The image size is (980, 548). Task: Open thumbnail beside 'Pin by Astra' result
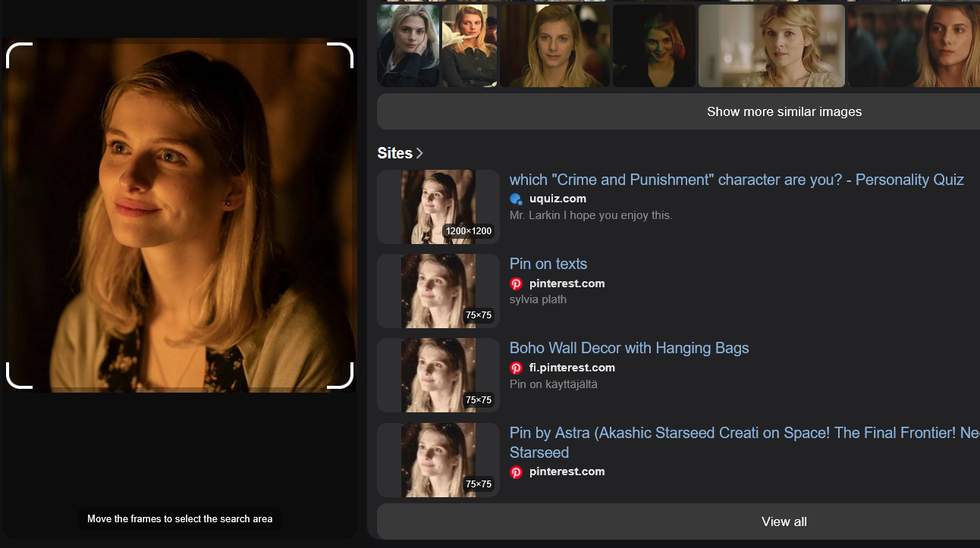438,460
